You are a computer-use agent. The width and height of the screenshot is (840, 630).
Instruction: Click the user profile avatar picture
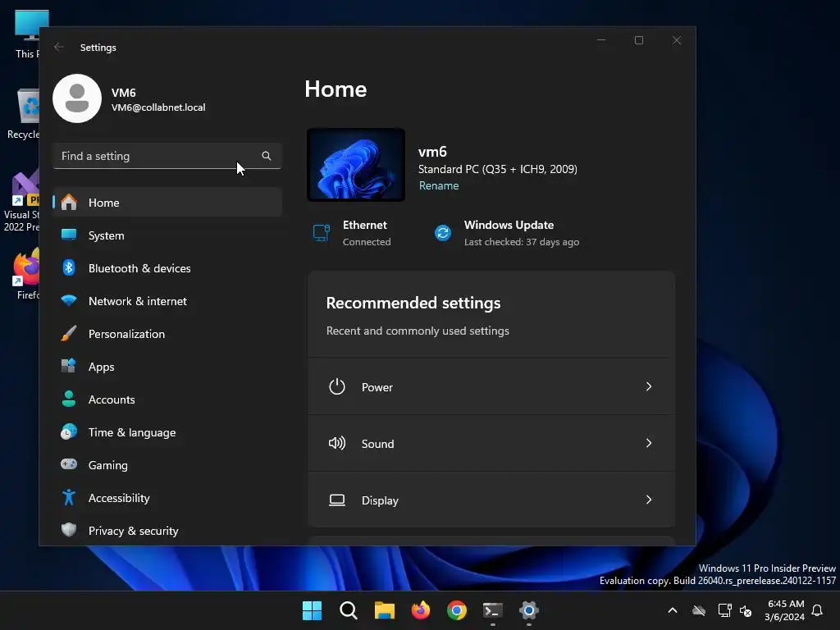(77, 98)
